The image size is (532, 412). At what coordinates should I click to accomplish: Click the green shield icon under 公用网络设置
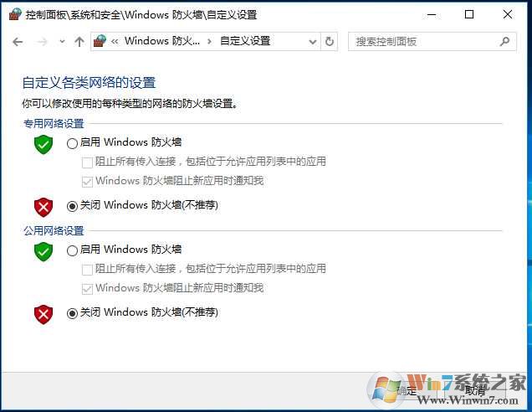coord(43,252)
